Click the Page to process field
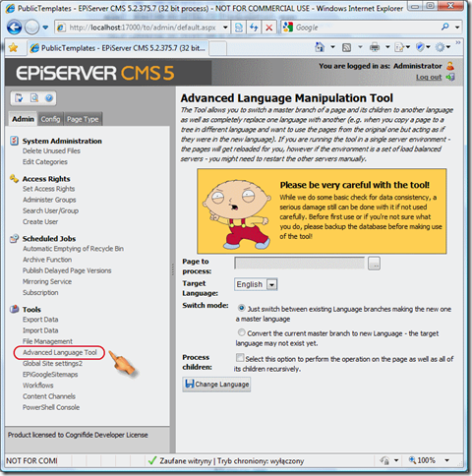The width and height of the screenshot is (472, 476). 299,263
